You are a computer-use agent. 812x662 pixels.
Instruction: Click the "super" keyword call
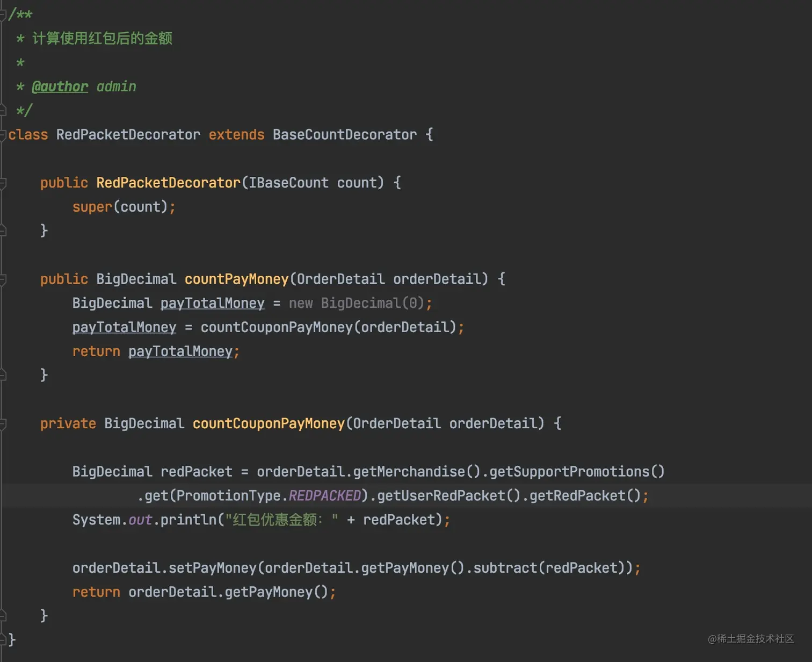[x=92, y=207]
